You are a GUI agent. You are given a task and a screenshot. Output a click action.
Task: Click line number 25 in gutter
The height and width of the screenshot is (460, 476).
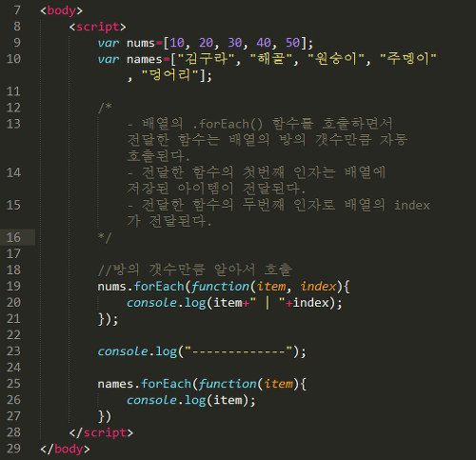(x=13, y=384)
